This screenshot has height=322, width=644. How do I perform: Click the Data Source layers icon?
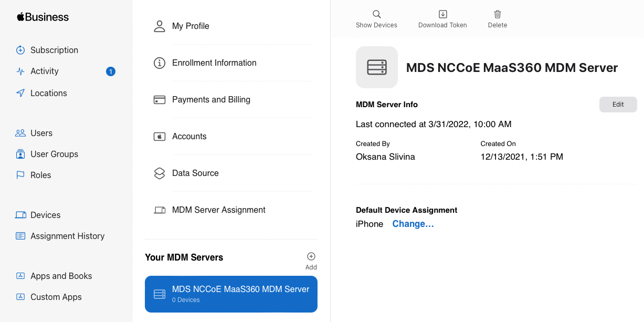point(160,173)
